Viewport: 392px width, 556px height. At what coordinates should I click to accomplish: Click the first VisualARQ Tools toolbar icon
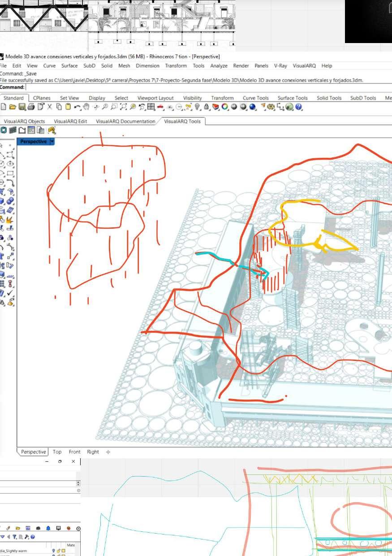(4, 130)
